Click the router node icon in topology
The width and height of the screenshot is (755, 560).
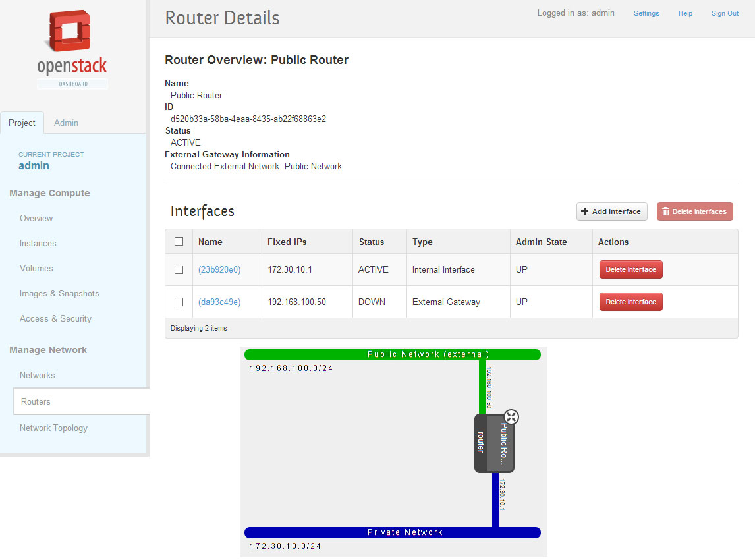(493, 443)
